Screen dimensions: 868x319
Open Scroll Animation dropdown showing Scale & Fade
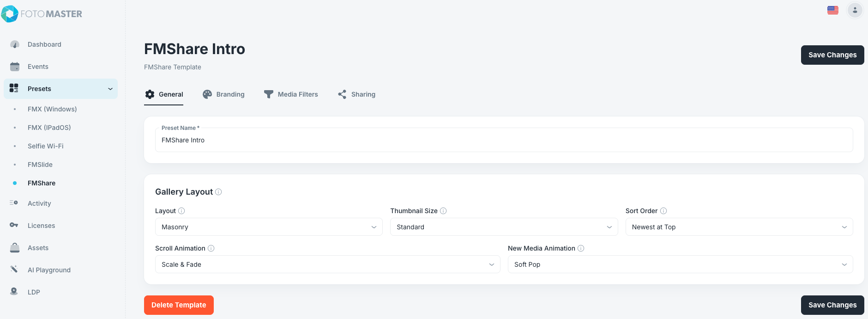(x=327, y=264)
